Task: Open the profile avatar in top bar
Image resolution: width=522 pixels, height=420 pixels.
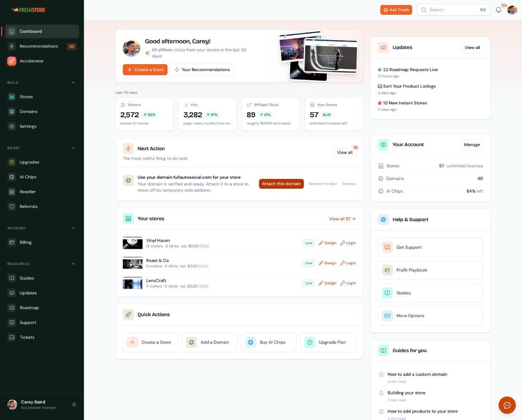Action: coord(512,10)
